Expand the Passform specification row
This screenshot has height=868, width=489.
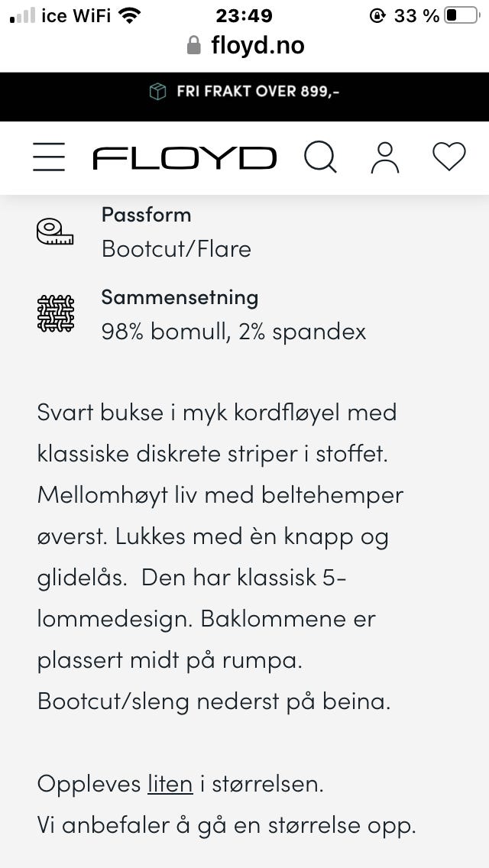coord(146,215)
